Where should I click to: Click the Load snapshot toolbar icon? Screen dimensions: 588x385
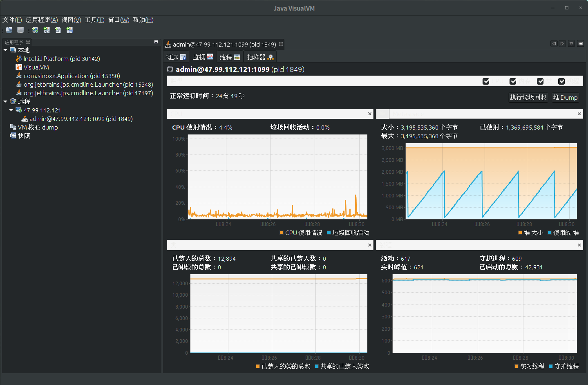[x=9, y=30]
